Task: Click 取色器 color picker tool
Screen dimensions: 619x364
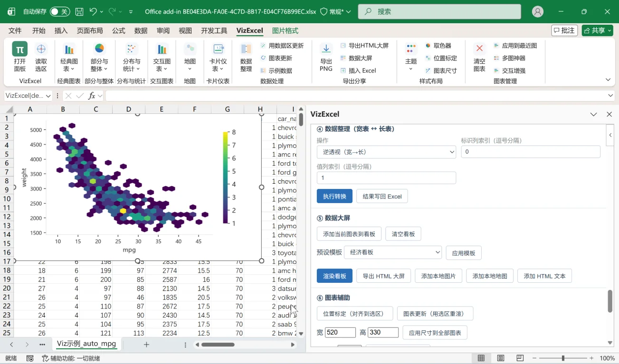Action: 438,46
